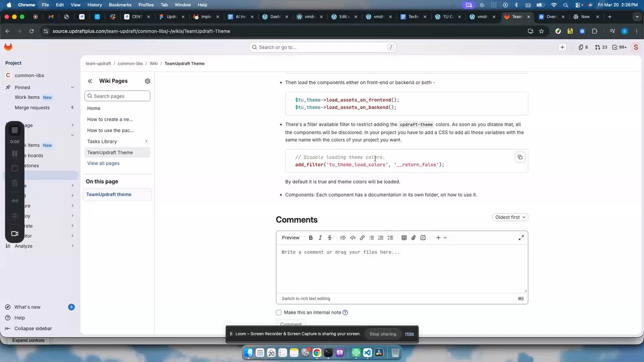This screenshot has width=644, height=362.
Task: Open View all pages link
Action: 103,163
